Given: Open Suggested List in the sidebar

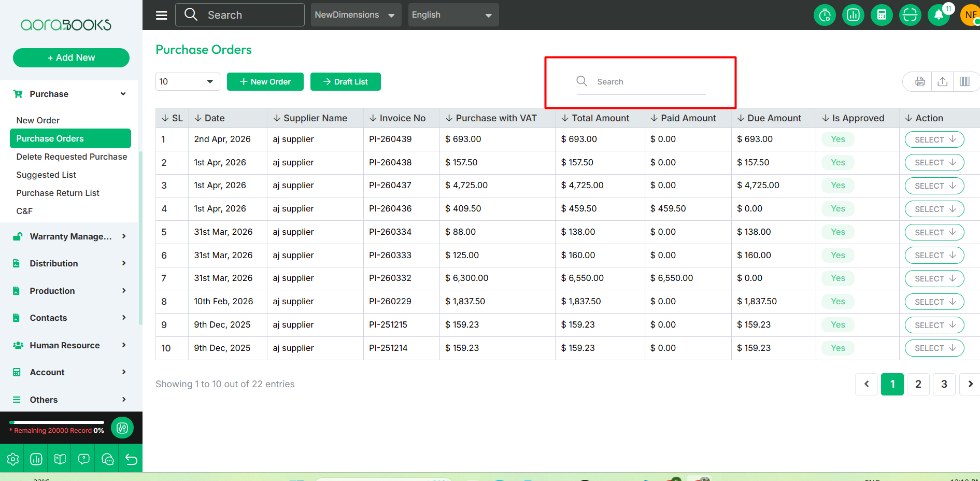Looking at the screenshot, I should click(x=46, y=175).
